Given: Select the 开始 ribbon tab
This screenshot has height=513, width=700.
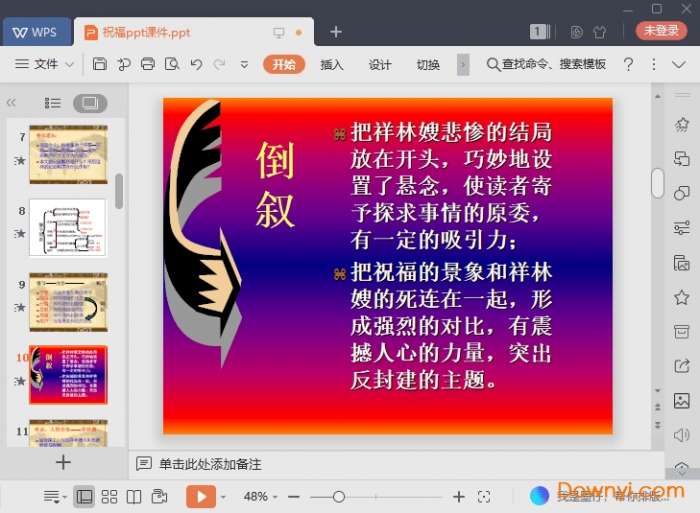Looking at the screenshot, I should [284, 64].
